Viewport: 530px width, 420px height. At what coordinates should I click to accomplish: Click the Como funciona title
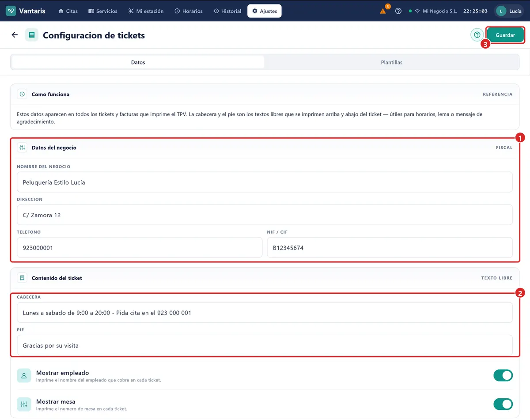pyautogui.click(x=50, y=95)
